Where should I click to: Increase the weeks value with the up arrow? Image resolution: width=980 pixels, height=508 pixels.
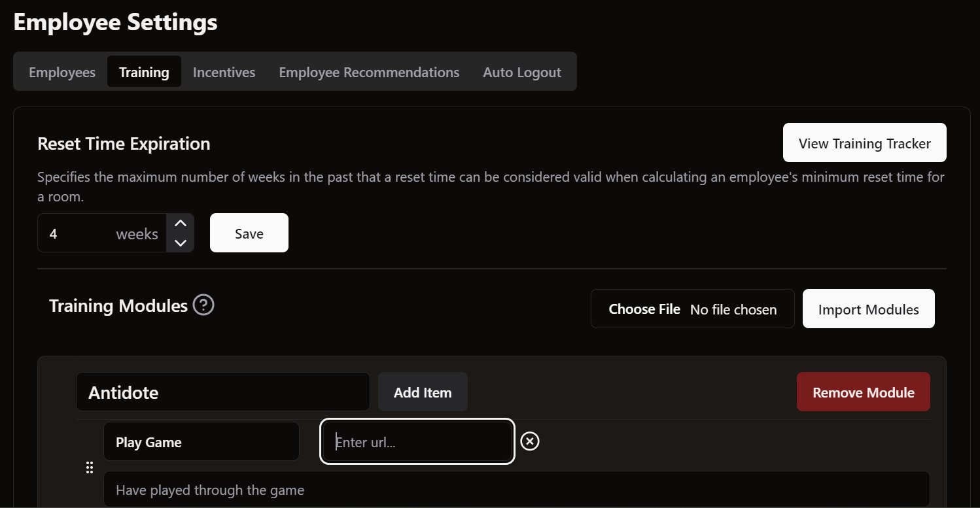[x=181, y=224]
